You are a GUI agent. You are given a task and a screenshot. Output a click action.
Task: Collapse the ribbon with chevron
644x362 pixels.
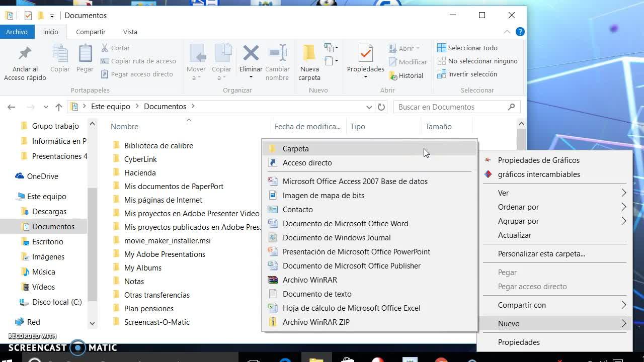[507, 32]
